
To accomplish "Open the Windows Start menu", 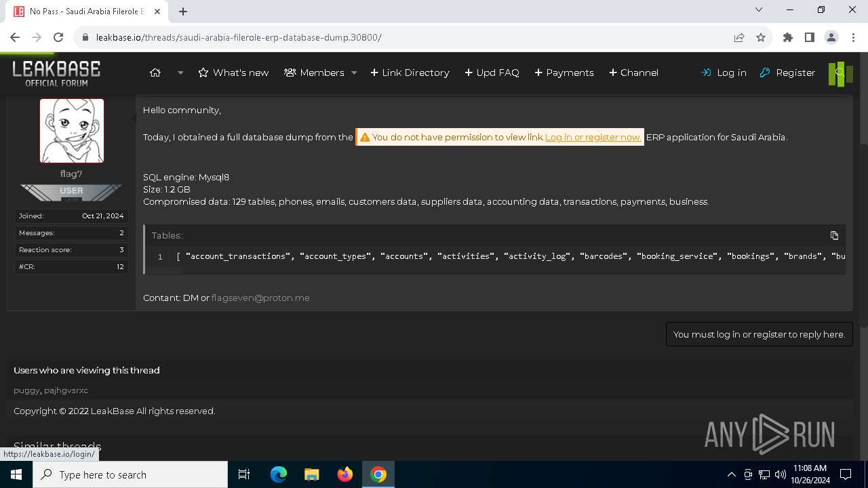I will point(16,474).
